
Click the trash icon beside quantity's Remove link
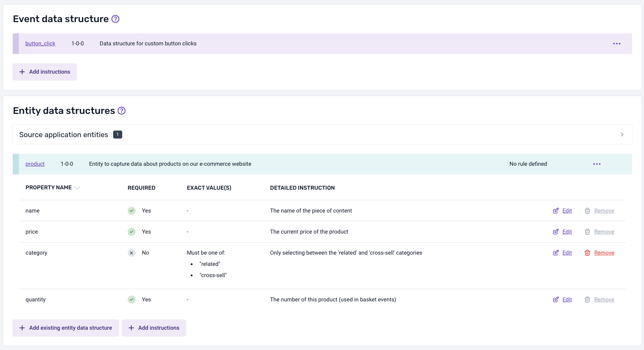pos(587,300)
